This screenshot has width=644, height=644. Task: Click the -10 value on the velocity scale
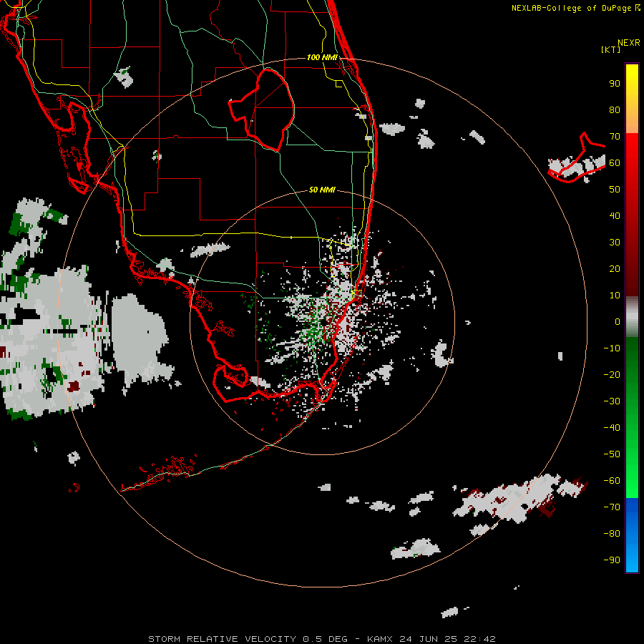click(x=612, y=348)
